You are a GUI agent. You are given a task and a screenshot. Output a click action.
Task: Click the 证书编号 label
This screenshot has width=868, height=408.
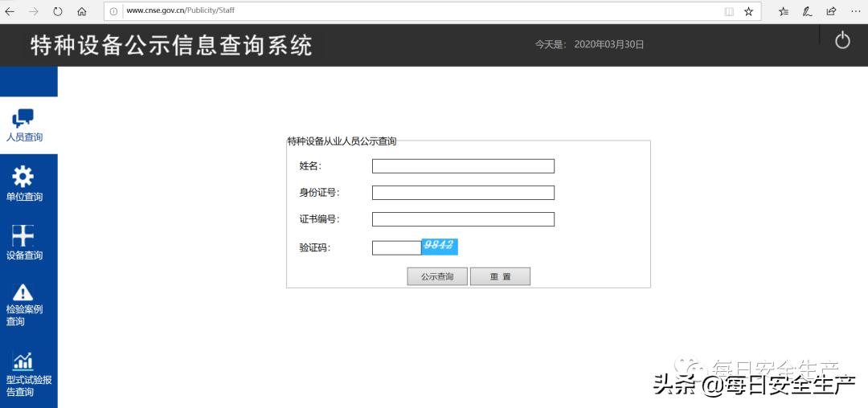[319, 219]
